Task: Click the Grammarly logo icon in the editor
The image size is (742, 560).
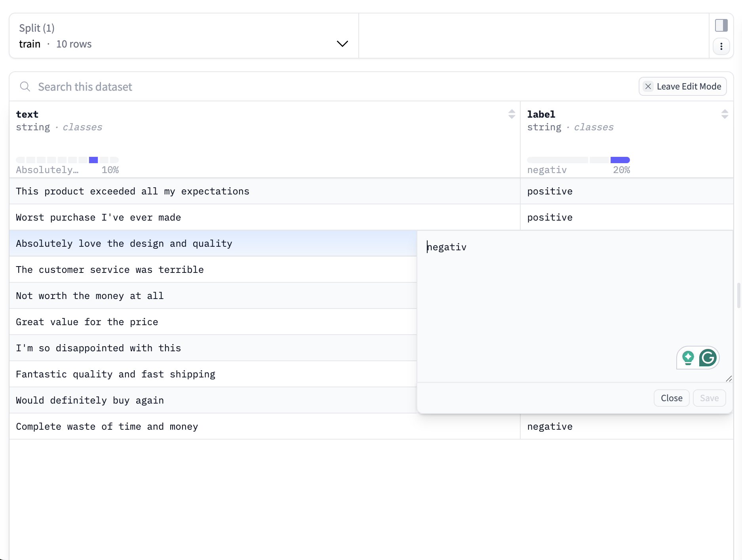Action: tap(708, 358)
